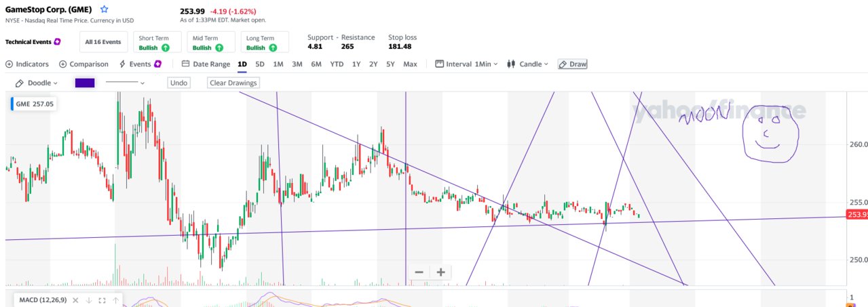Image resolution: width=868 pixels, height=307 pixels.
Task: Remove the MACD indicator with X
Action: [75, 300]
